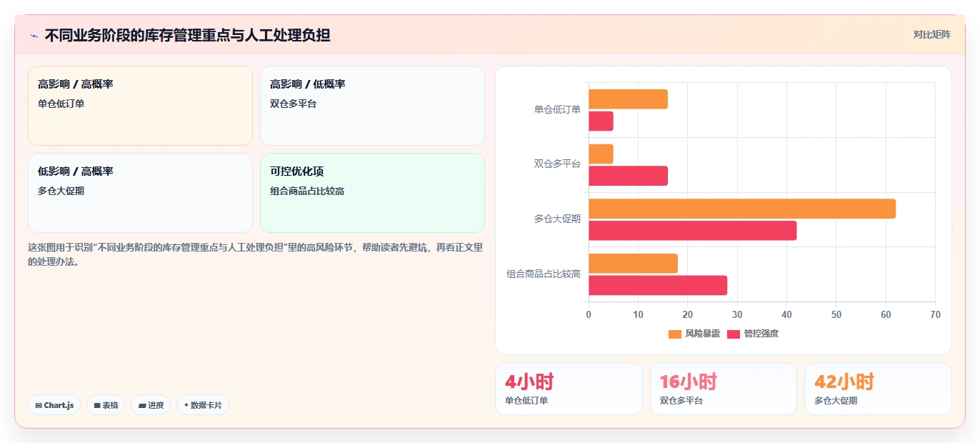Click the red bar for 组合商品占比较高

658,285
